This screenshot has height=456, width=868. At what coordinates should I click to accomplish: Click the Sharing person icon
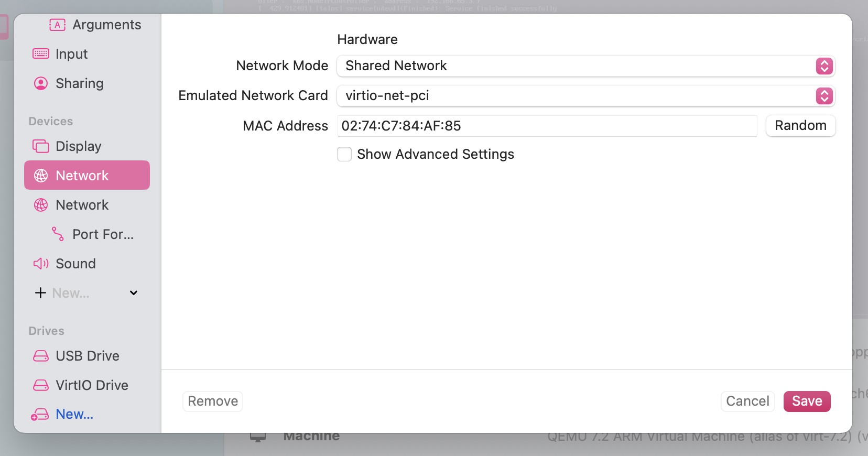coord(41,83)
